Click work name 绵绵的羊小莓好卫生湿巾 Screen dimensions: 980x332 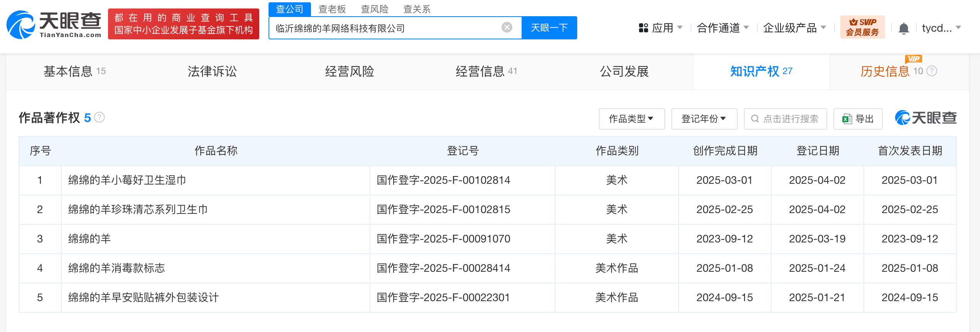(127, 180)
